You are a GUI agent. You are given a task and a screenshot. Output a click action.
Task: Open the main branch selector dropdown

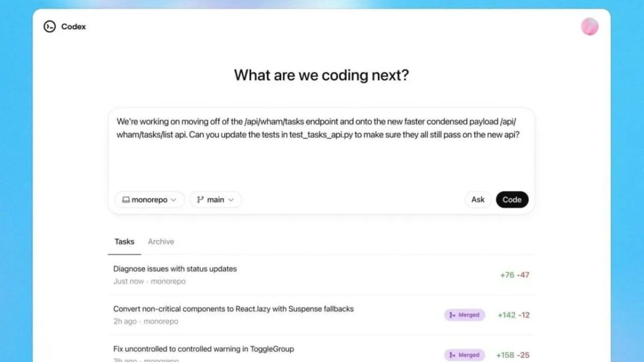(x=215, y=199)
